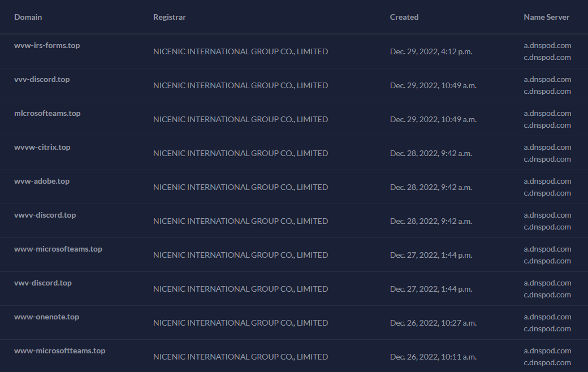Click c.dnspod.com for www-microsoftteams.top

(547, 363)
